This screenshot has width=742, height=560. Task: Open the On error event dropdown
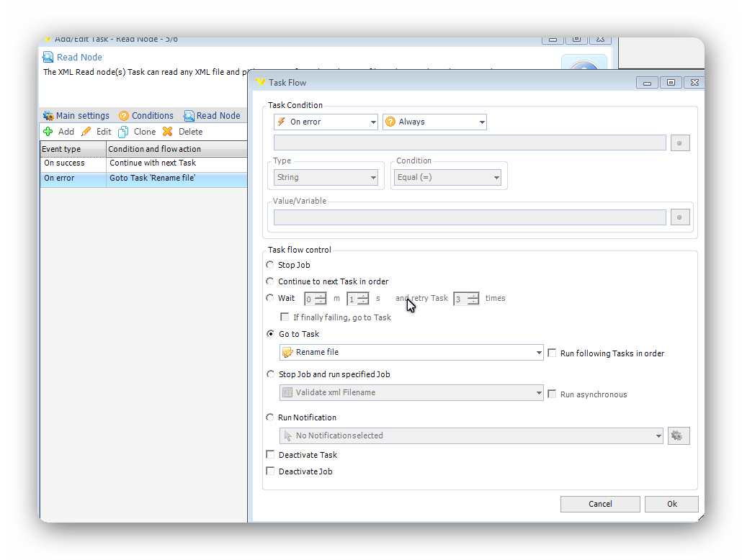click(326, 122)
